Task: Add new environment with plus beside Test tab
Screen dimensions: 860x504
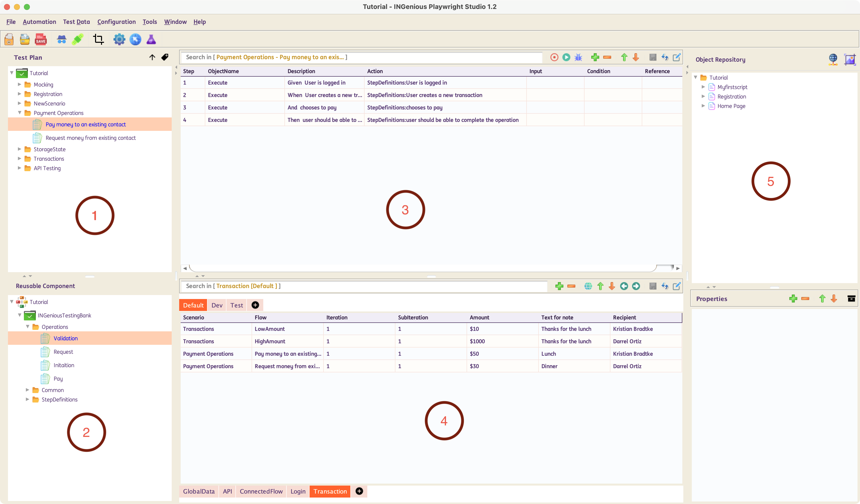Action: tap(255, 305)
